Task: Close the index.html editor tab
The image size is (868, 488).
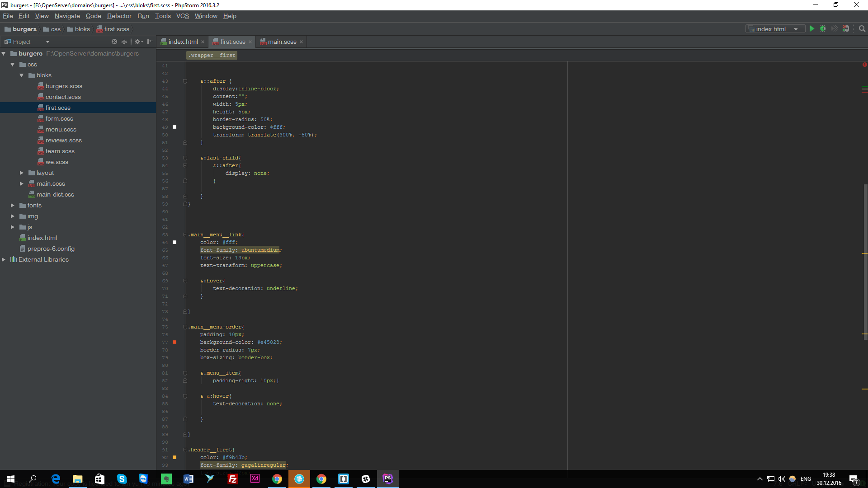Action: click(x=203, y=42)
